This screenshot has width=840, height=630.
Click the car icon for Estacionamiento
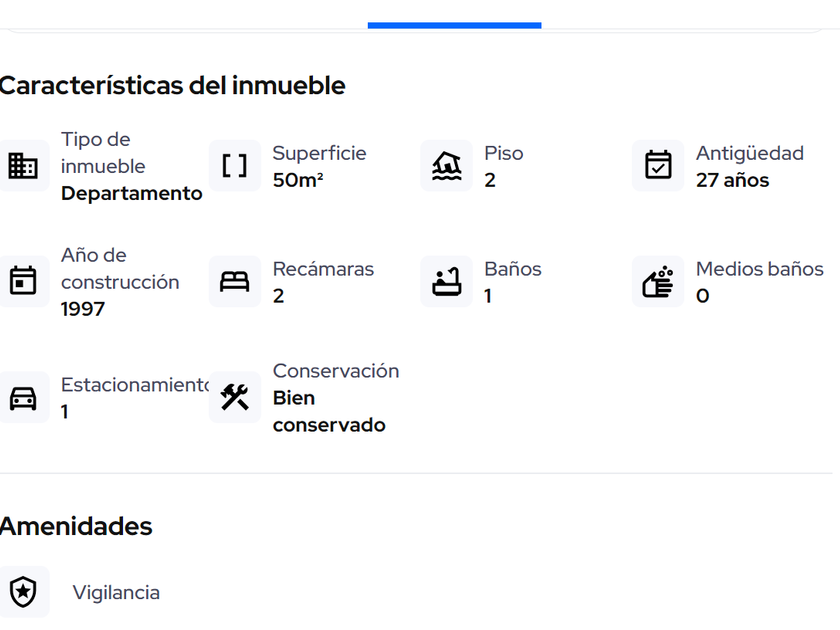click(x=23, y=398)
